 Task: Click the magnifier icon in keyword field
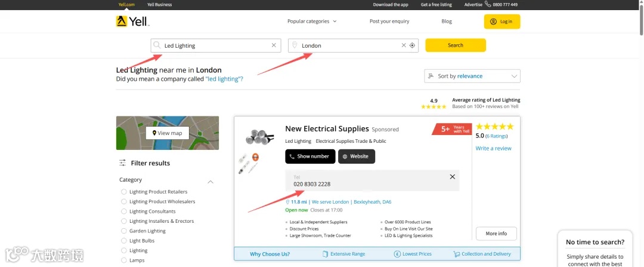[x=157, y=45]
